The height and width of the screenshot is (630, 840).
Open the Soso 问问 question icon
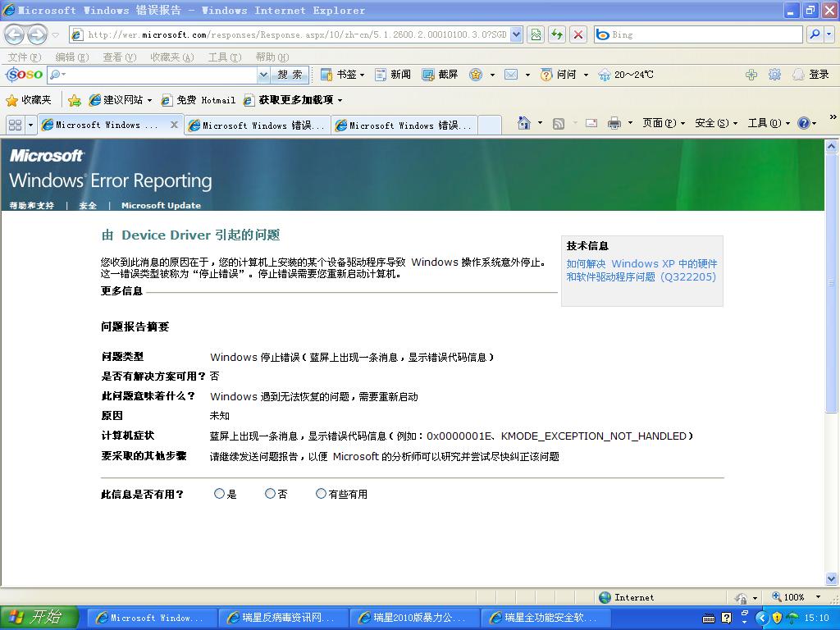pos(546,75)
